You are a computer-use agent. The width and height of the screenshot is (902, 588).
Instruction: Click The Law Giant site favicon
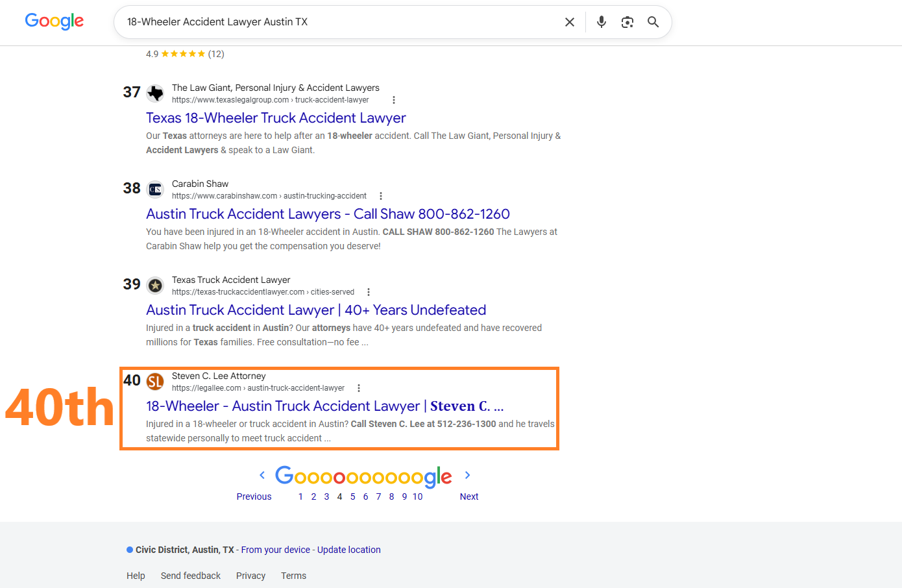pos(155,93)
